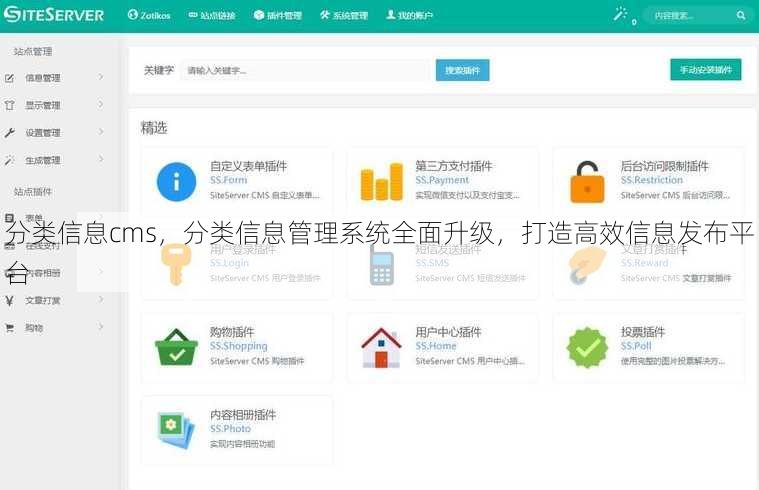This screenshot has height=490, width=759.
Task: Click the 实现内容相册功能 description
Action: tap(243, 444)
